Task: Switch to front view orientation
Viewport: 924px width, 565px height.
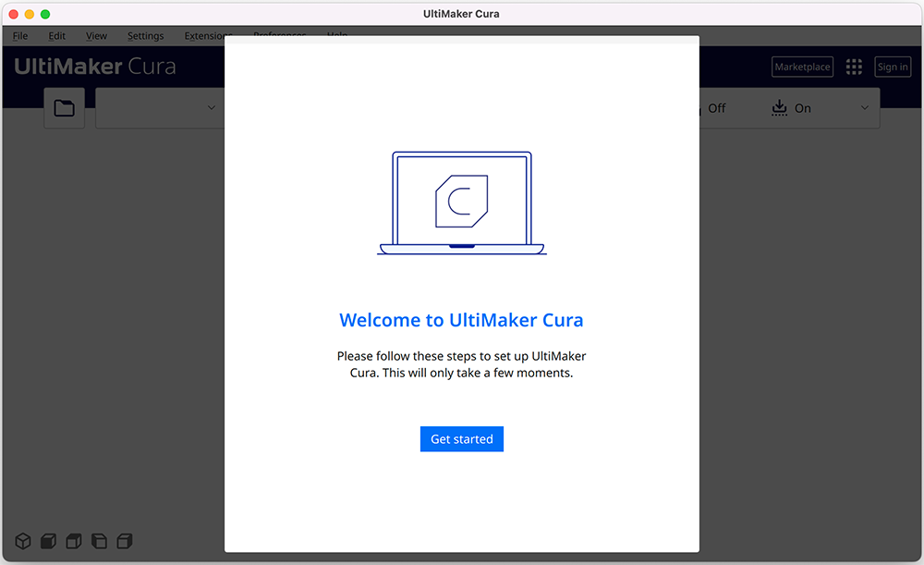Action: [x=47, y=541]
